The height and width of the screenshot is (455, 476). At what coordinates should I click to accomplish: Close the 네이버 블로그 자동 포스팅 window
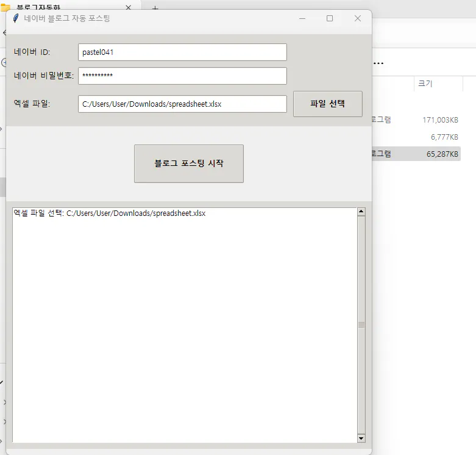358,18
